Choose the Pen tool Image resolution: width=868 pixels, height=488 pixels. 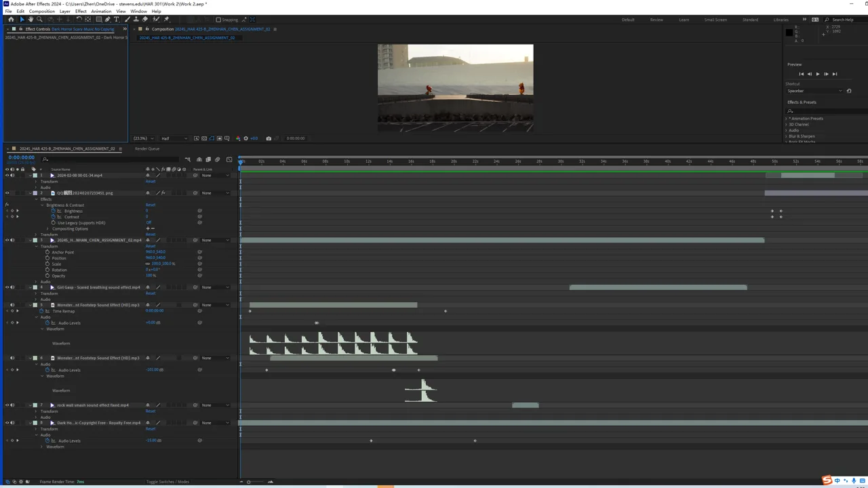coord(107,20)
